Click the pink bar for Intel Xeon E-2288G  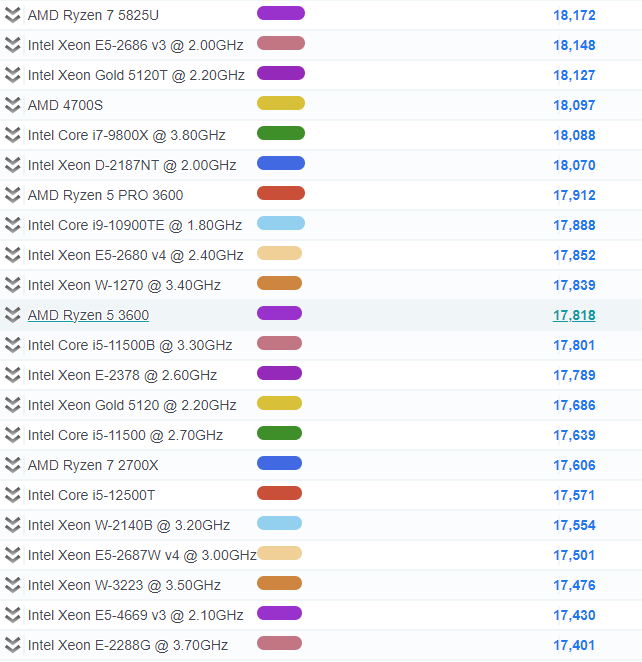(x=279, y=643)
